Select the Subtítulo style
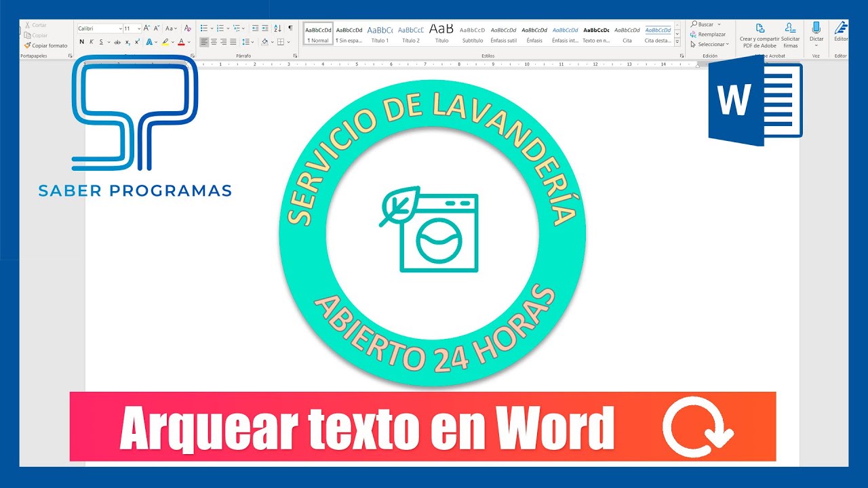This screenshot has height=488, width=868. [473, 35]
